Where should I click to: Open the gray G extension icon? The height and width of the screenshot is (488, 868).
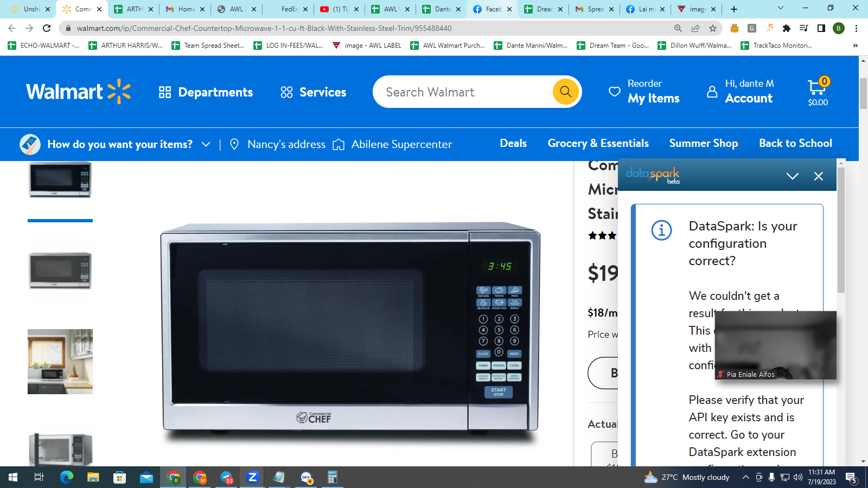pyautogui.click(x=752, y=28)
